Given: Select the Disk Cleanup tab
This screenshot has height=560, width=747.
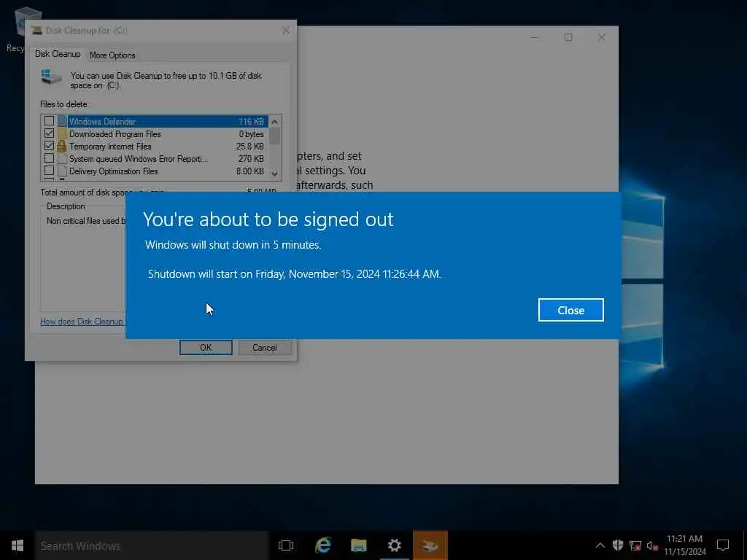Looking at the screenshot, I should [58, 54].
